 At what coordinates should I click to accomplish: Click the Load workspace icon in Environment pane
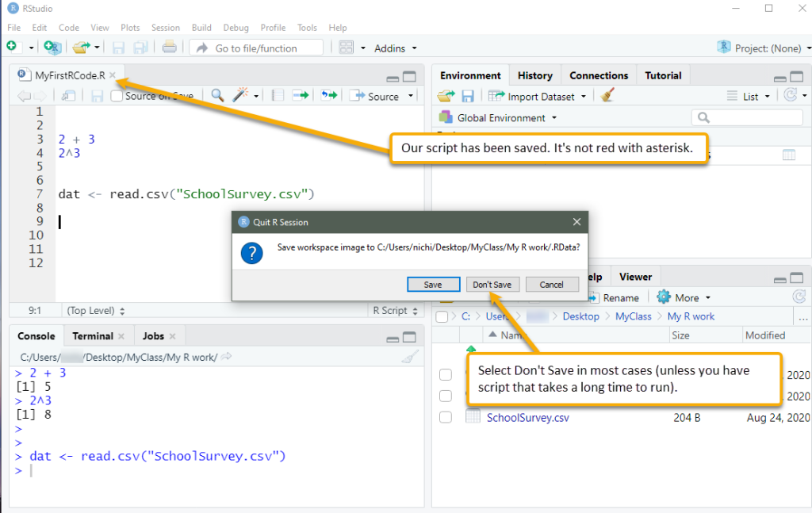click(x=446, y=96)
